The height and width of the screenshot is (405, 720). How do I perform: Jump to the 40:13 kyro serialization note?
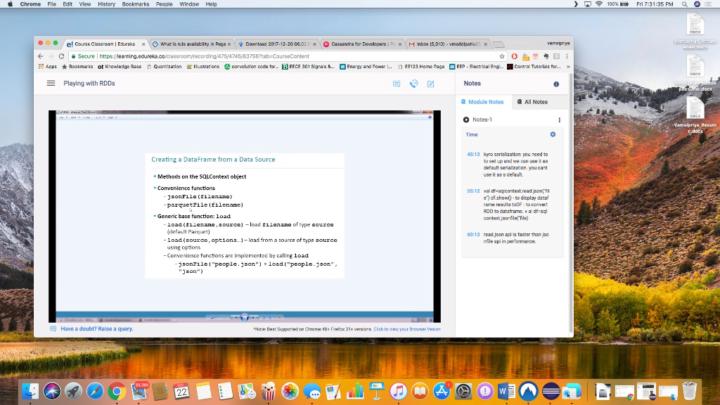(473, 155)
